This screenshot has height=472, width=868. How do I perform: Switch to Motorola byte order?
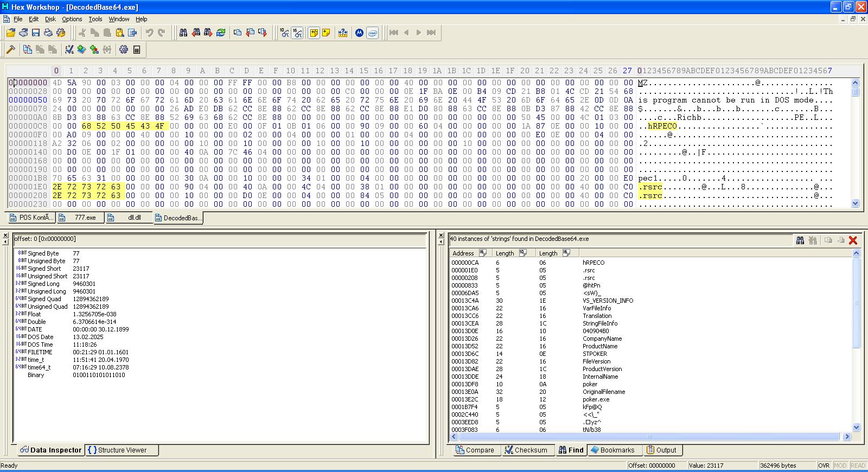(x=359, y=33)
